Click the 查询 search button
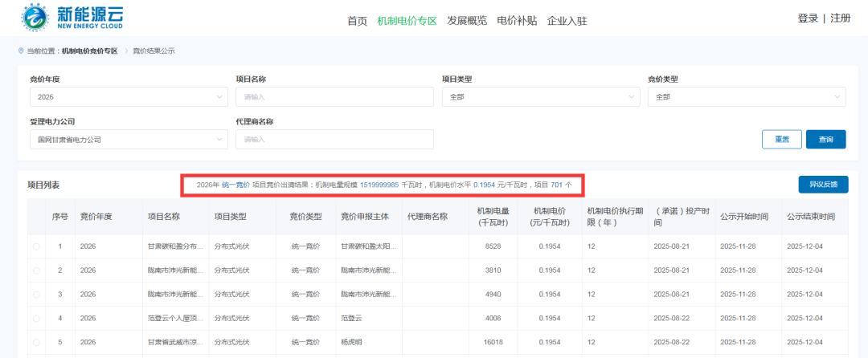Image resolution: width=868 pixels, height=358 pixels. coord(825,140)
